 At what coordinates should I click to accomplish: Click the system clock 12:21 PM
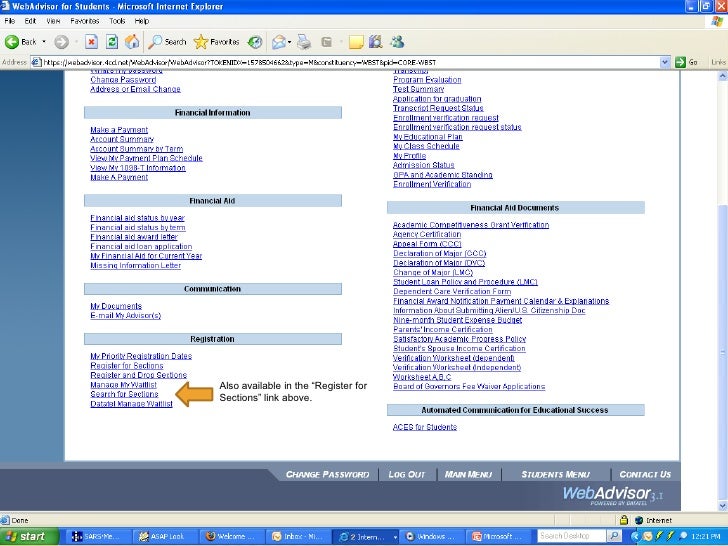pos(706,537)
